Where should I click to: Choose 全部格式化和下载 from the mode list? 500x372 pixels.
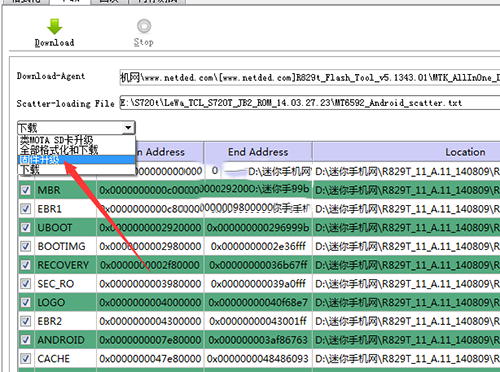[76, 150]
